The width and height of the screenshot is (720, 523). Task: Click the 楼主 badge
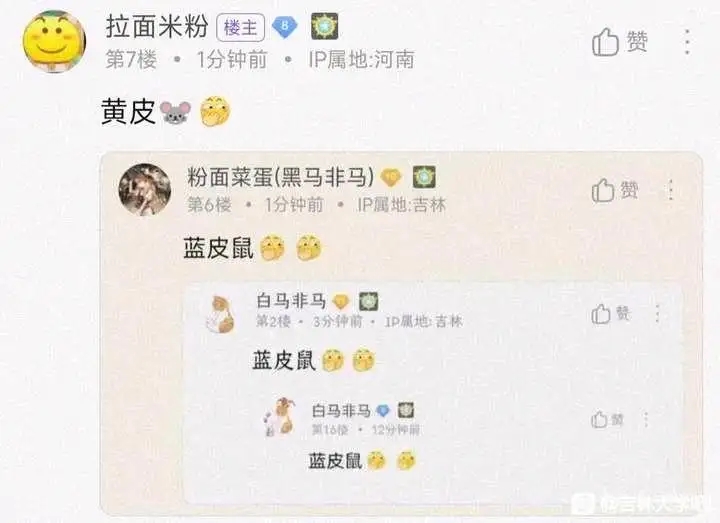tap(241, 28)
